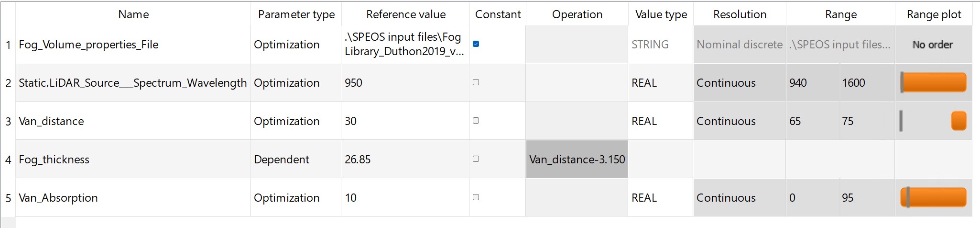This screenshot has width=980, height=228.
Task: Adjust Van_distance orange range plot slider
Action: point(958,121)
